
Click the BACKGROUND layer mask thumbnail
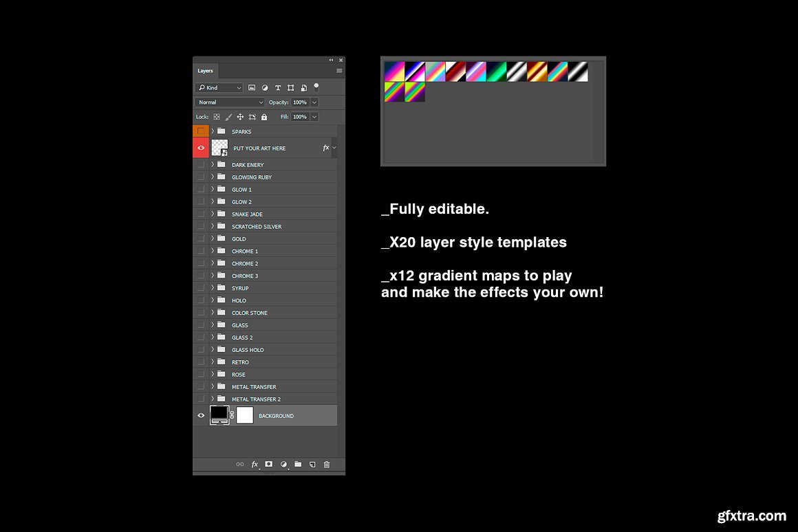point(245,415)
